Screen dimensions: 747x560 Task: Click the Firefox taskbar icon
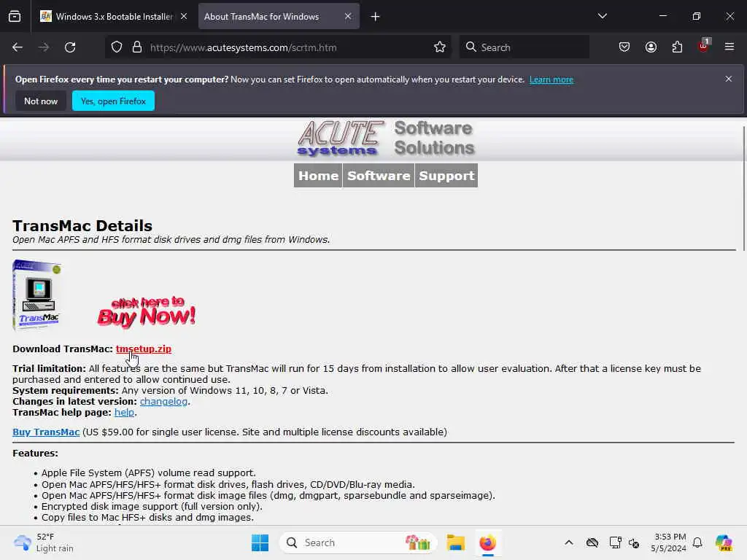click(487, 542)
